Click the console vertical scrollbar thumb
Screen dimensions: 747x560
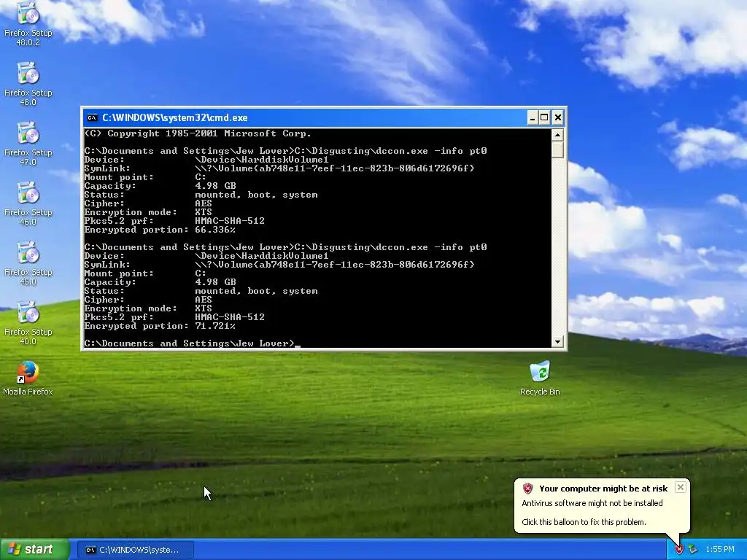pos(557,149)
